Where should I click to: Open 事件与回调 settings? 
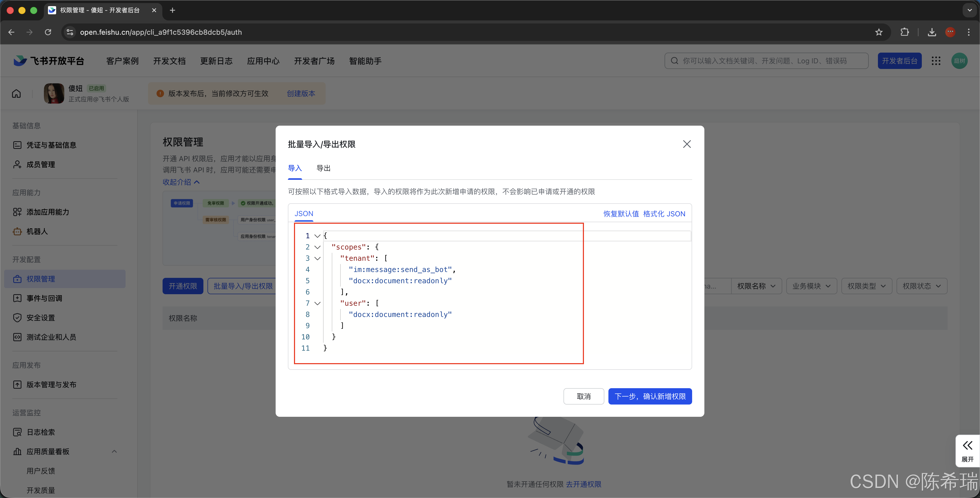tap(44, 299)
